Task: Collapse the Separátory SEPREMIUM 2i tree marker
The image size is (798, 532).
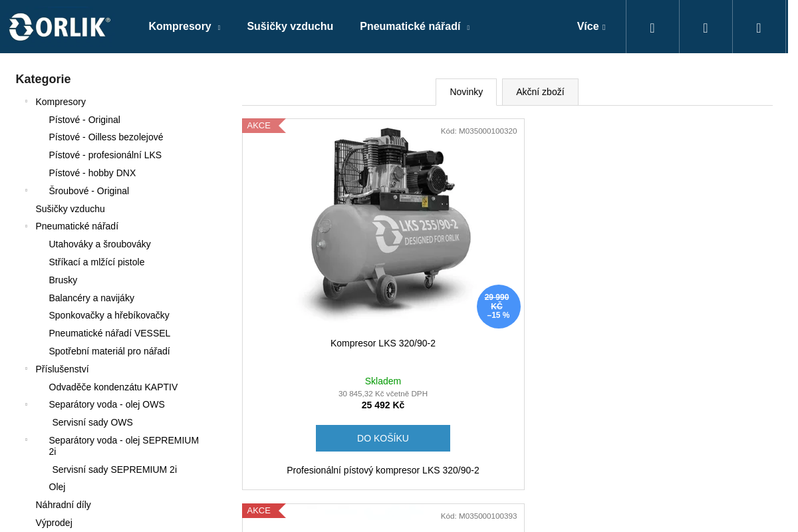Action: point(27,440)
